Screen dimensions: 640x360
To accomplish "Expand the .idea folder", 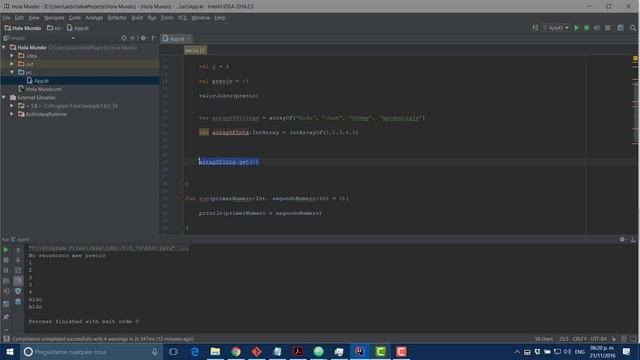I will [12, 56].
